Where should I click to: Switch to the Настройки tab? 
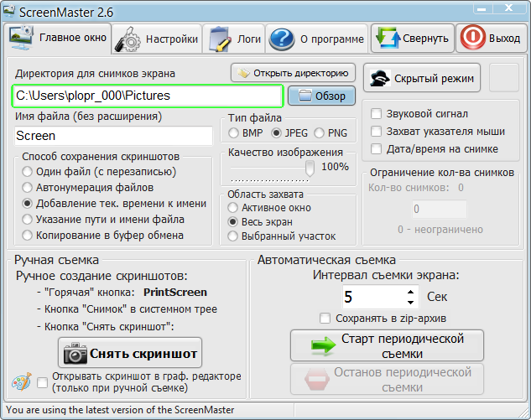[158, 39]
